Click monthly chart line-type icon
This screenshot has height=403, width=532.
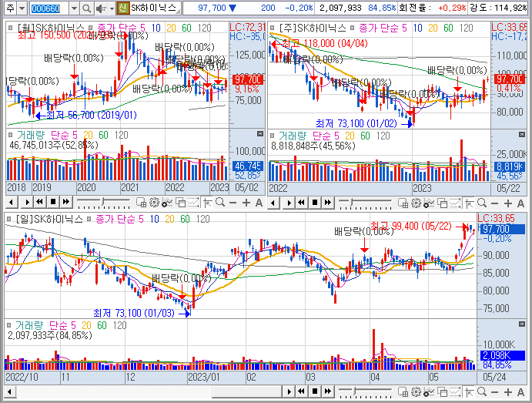(x=193, y=203)
